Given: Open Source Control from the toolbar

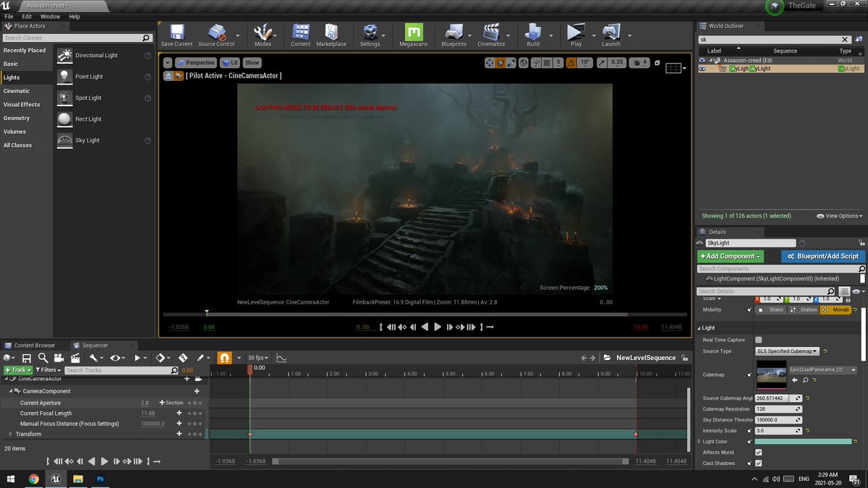Looking at the screenshot, I should click(x=216, y=35).
